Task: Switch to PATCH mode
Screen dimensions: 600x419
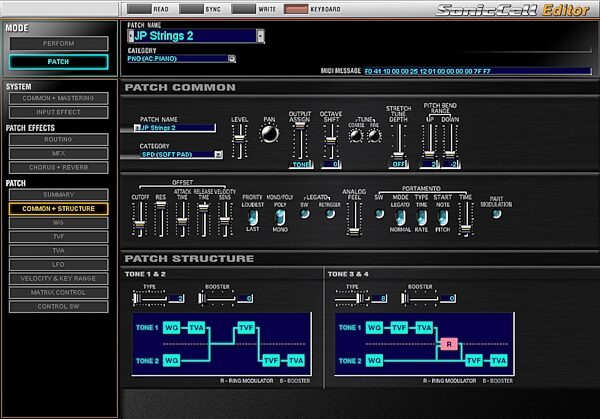Action: point(59,62)
